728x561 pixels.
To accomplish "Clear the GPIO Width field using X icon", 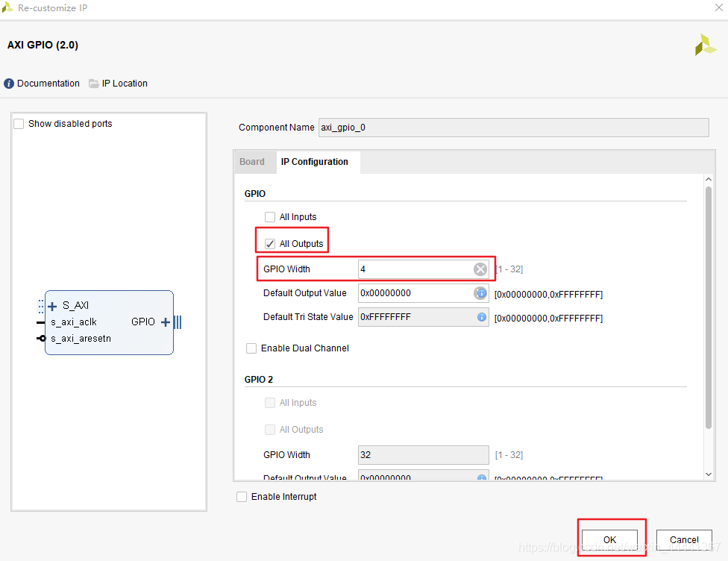I will coord(480,269).
